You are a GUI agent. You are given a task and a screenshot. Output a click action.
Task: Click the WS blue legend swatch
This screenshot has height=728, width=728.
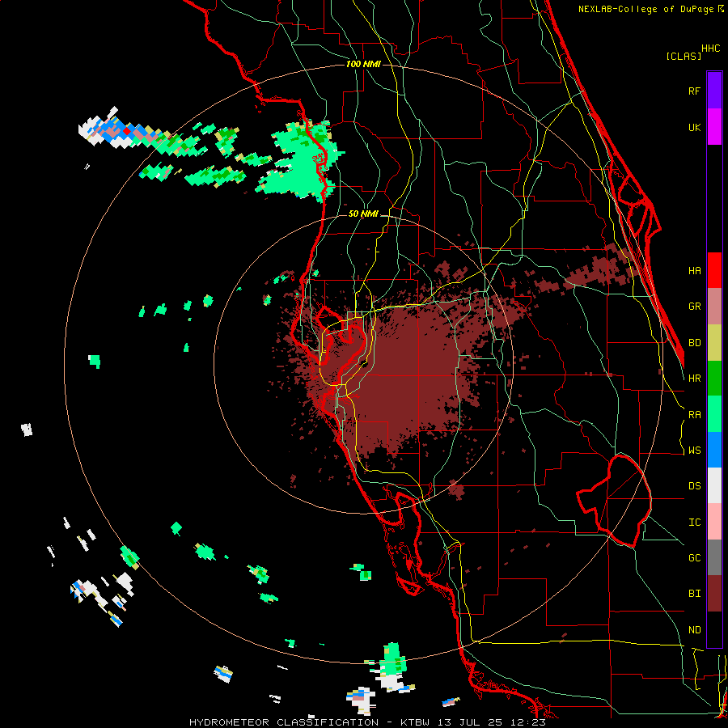coord(714,450)
